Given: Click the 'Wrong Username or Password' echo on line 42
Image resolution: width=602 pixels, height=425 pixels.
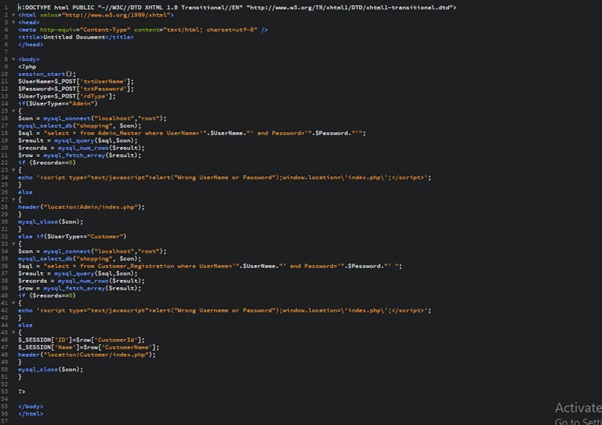Looking at the screenshot, I should click(x=224, y=311).
